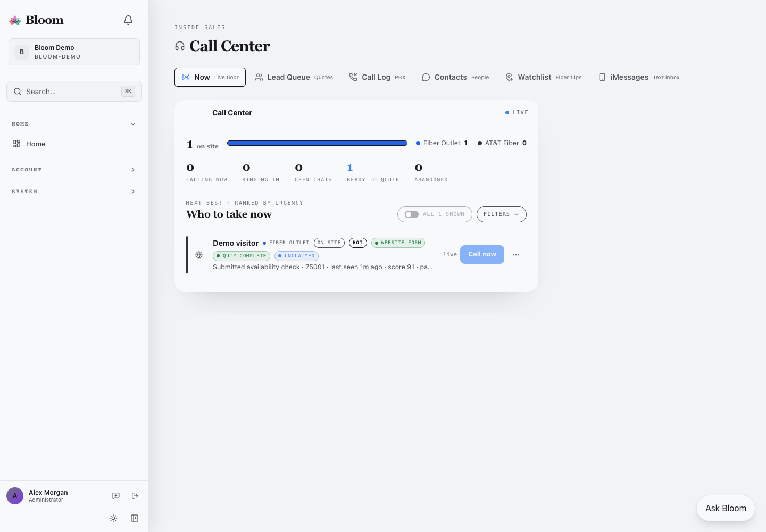Image resolution: width=766 pixels, height=532 pixels.
Task: Click the HOT badge
Action: pyautogui.click(x=358, y=243)
